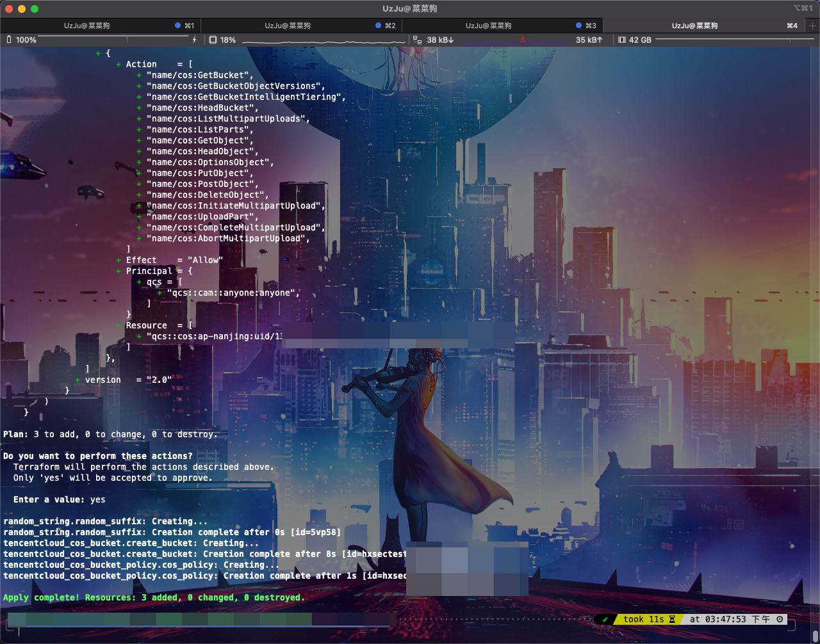
Task: Click the 42 GB memory text
Action: (x=640, y=40)
